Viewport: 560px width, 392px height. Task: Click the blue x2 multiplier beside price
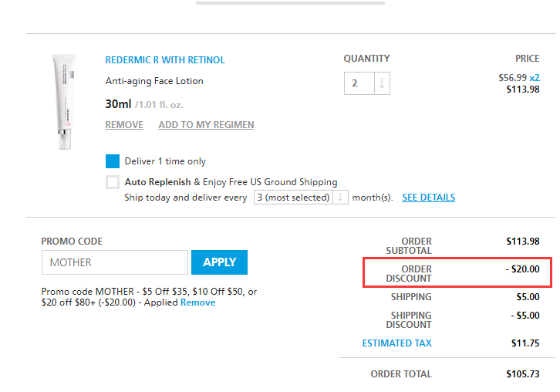pyautogui.click(x=534, y=77)
